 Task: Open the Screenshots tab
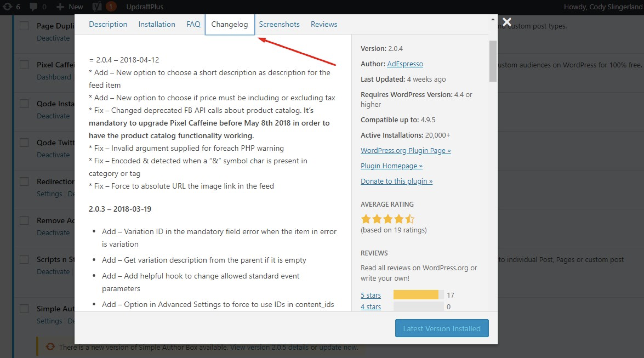pyautogui.click(x=279, y=24)
